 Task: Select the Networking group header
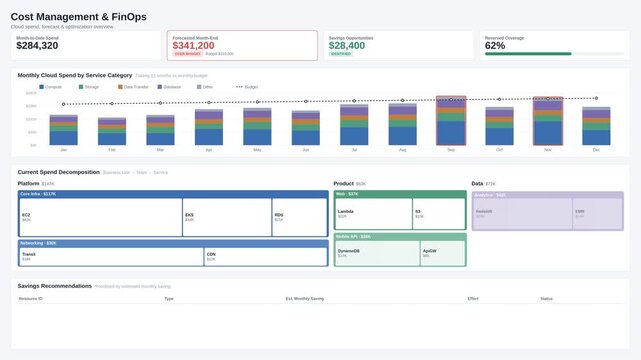click(173, 244)
